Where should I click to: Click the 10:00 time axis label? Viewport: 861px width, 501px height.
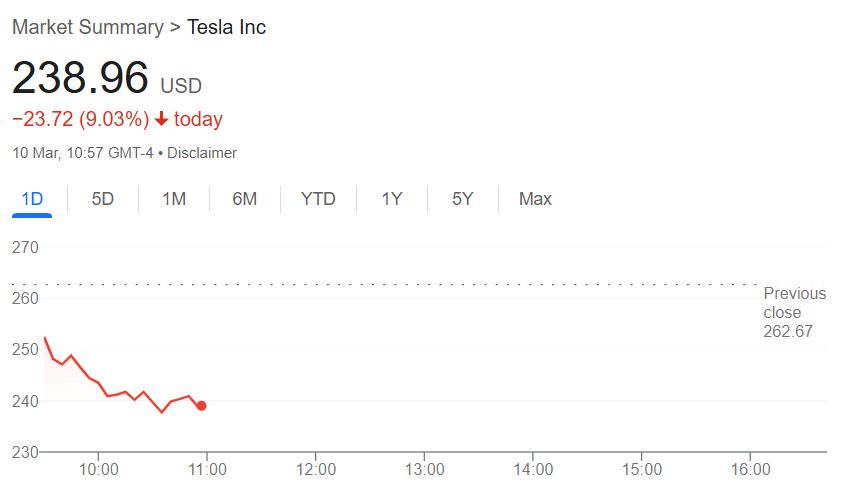click(99, 469)
